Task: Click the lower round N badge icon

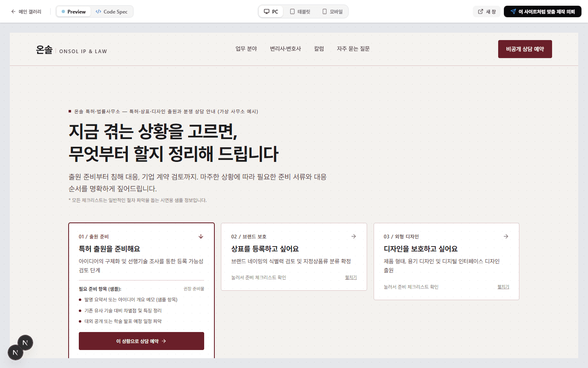Action: tap(16, 352)
